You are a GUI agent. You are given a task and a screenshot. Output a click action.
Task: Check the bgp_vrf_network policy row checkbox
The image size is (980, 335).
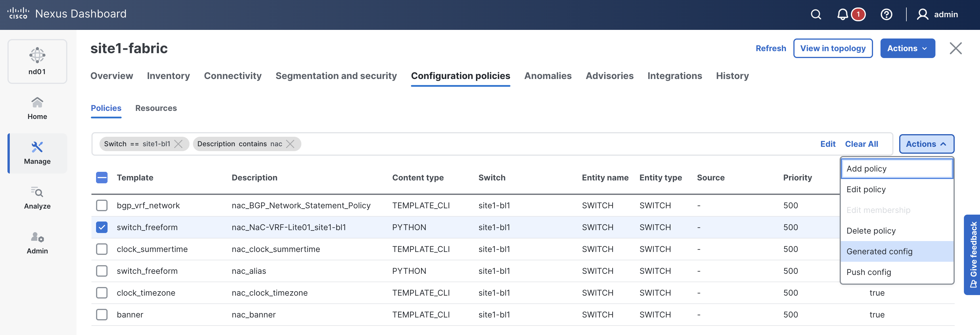pyautogui.click(x=102, y=205)
